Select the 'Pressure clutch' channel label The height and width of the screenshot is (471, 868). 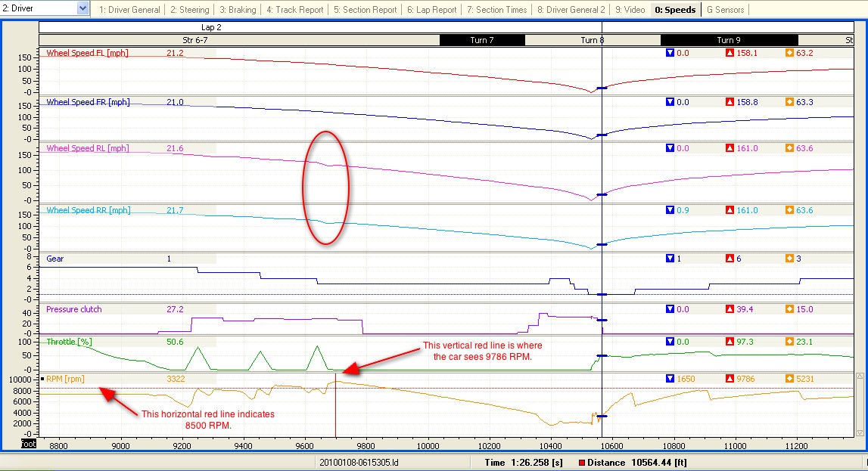coord(73,309)
